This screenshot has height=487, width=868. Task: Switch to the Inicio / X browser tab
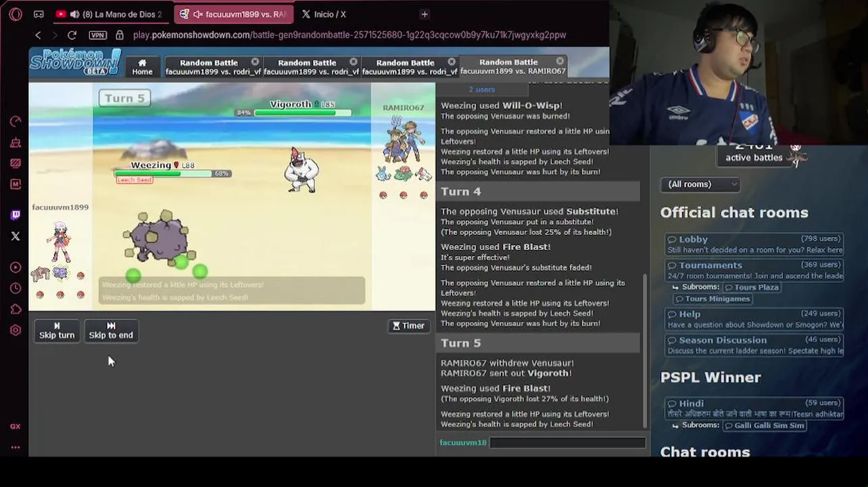[330, 14]
